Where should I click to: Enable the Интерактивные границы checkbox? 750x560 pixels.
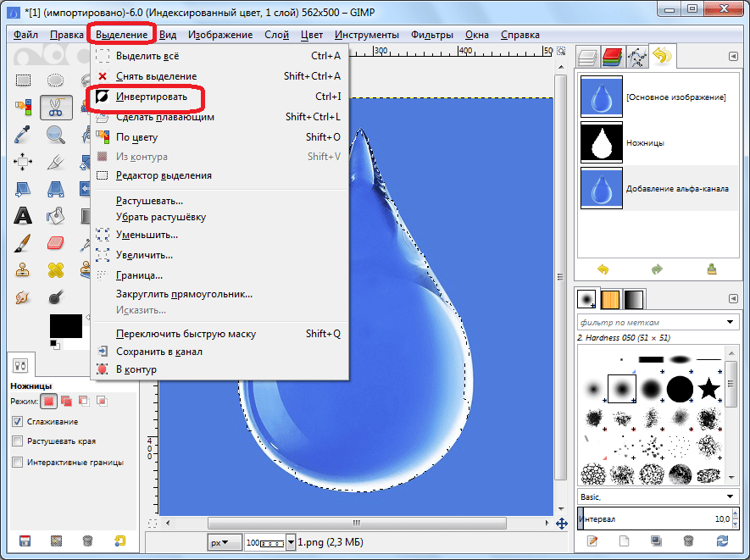[x=18, y=462]
